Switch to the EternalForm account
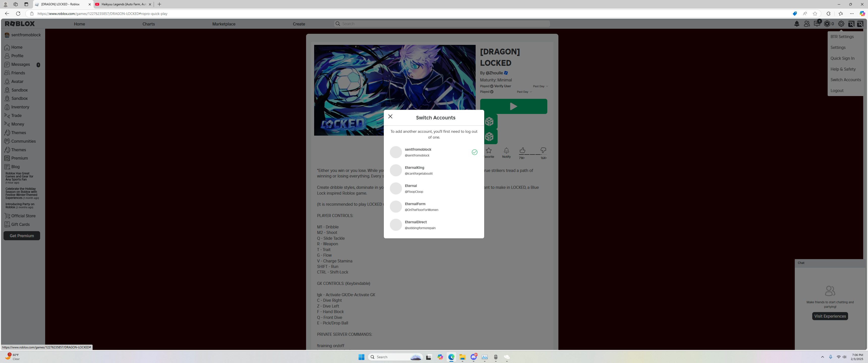 pyautogui.click(x=434, y=207)
